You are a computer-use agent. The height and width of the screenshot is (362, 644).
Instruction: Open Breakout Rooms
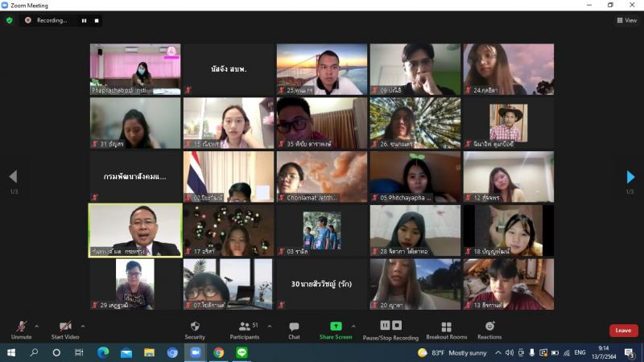[x=447, y=330]
